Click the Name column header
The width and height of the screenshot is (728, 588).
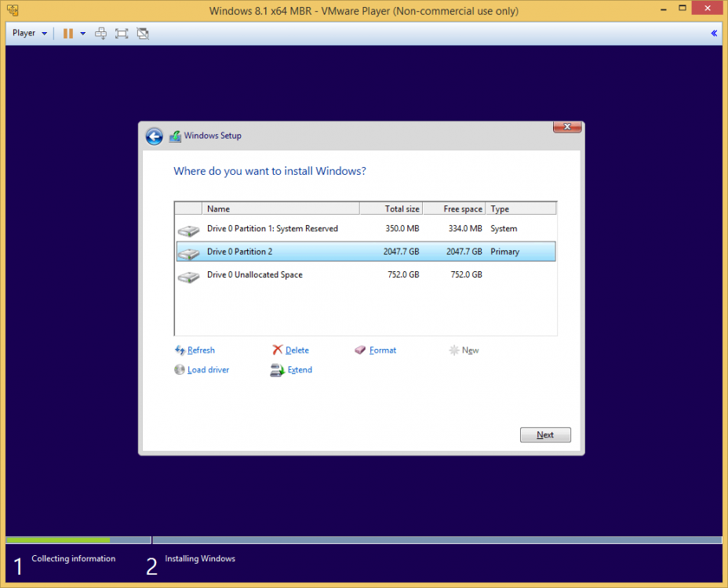pyautogui.click(x=218, y=209)
